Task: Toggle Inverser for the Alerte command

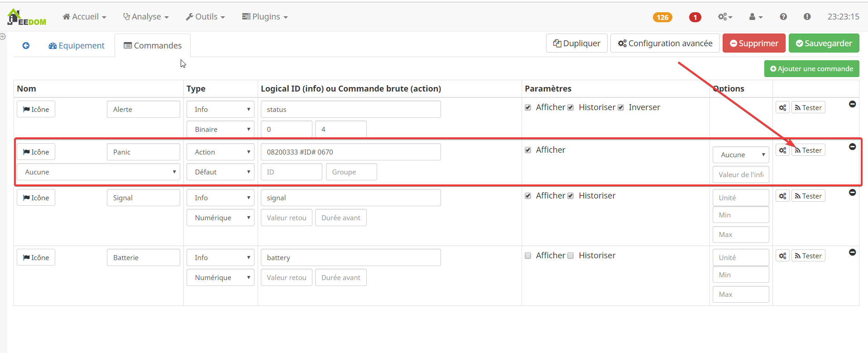Action: click(x=621, y=107)
